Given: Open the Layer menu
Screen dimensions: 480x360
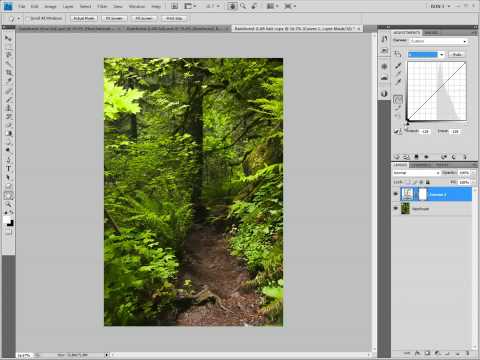Looking at the screenshot, I should [x=68, y=6].
